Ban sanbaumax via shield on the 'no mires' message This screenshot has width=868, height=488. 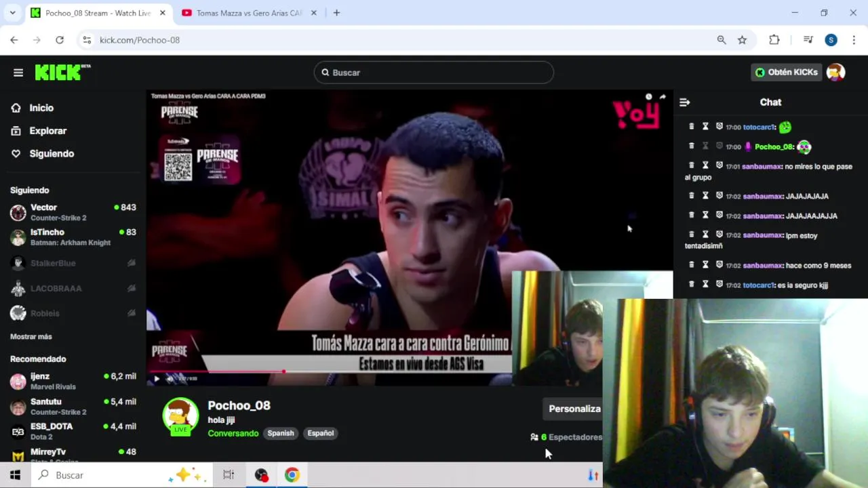[x=719, y=166]
